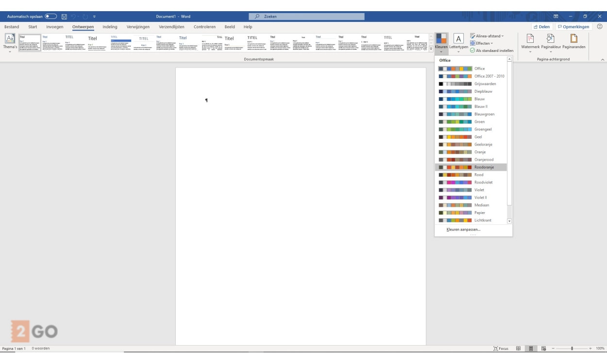Switch to read mode view

(519, 348)
